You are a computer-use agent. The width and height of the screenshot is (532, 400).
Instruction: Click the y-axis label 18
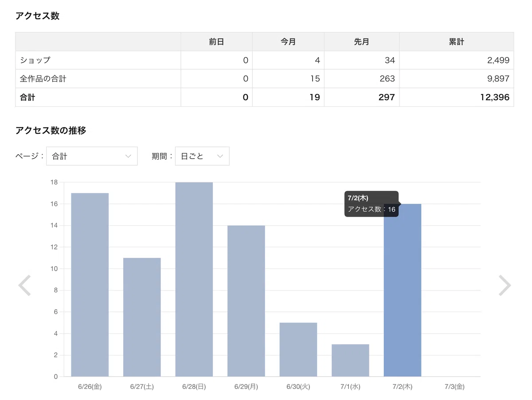pyautogui.click(x=55, y=182)
